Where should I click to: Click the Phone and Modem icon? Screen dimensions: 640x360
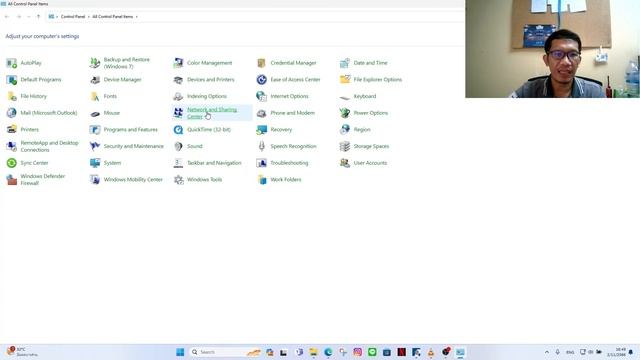[262, 113]
